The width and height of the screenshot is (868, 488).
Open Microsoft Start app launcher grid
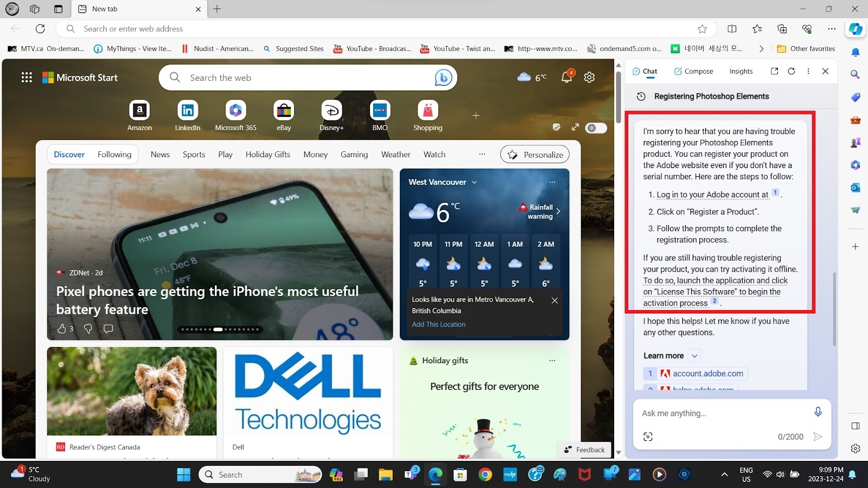point(27,78)
